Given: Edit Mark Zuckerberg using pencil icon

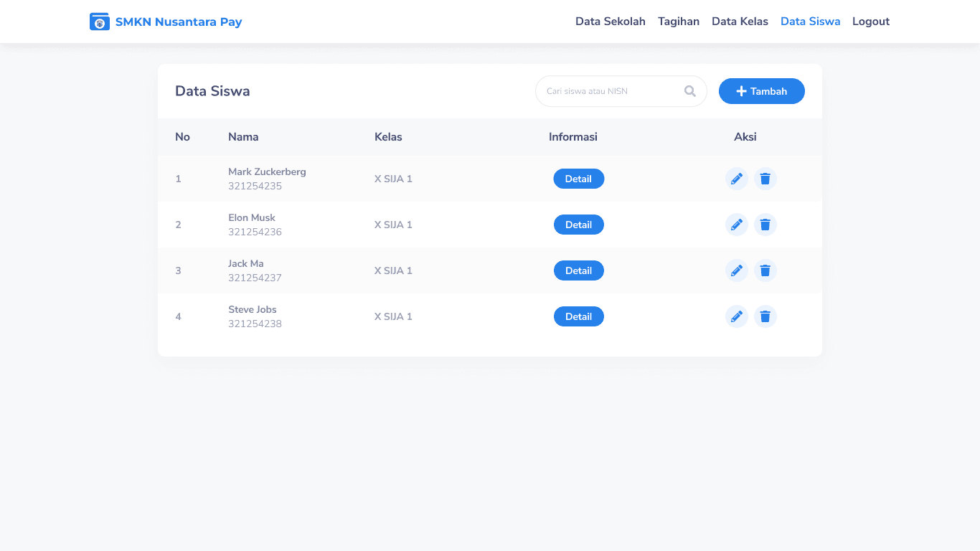Looking at the screenshot, I should pyautogui.click(x=737, y=179).
